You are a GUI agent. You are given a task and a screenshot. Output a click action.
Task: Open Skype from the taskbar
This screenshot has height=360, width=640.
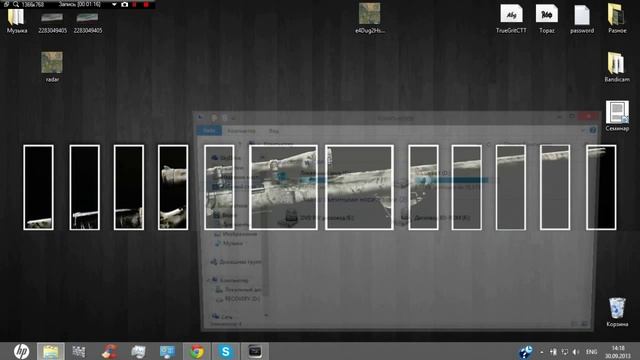coord(226,351)
